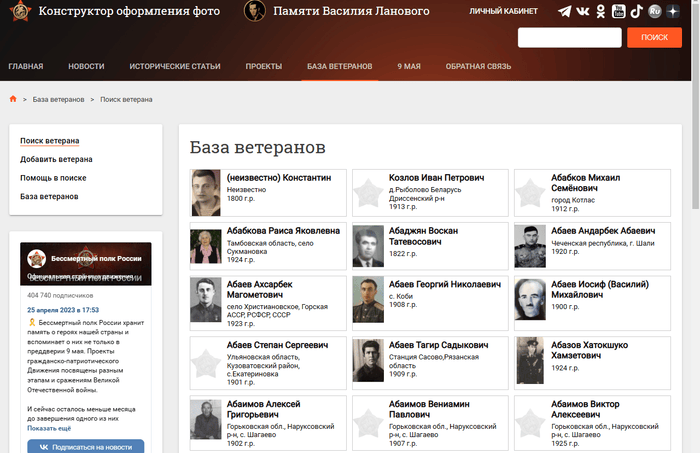Viewport: 700px width, 453px height.
Task: Open the TikTok icon in header
Action: [636, 11]
